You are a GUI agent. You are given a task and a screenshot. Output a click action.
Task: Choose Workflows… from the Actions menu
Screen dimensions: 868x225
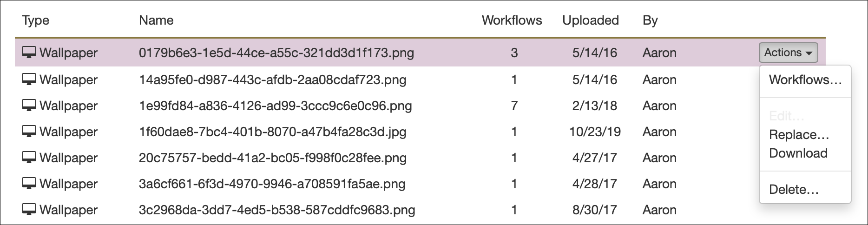pyautogui.click(x=805, y=79)
